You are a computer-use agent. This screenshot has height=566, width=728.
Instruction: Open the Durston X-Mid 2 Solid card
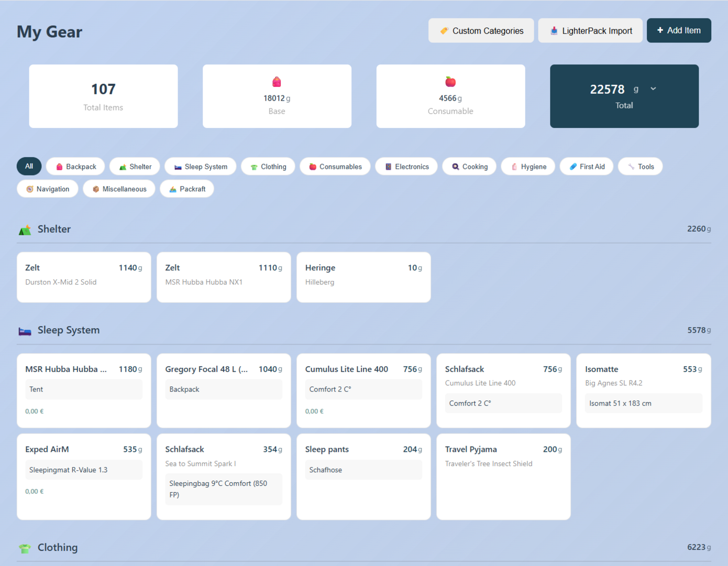(x=84, y=277)
